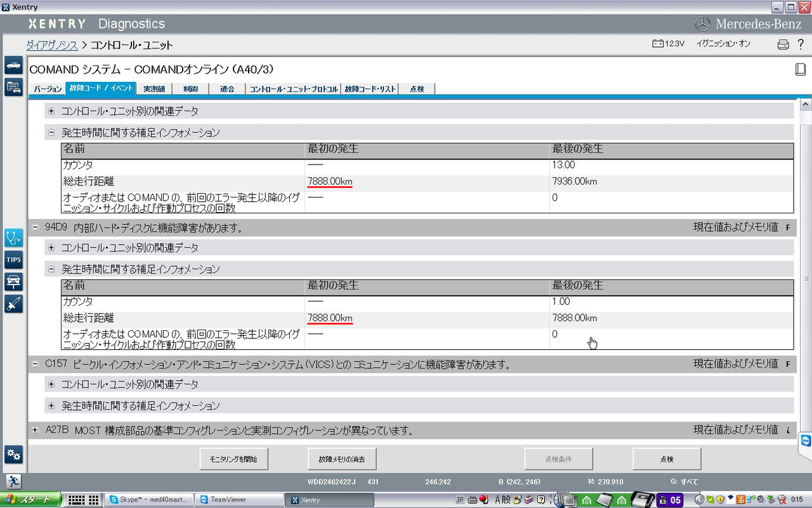Expand コントロール・ユニット別の関連データ under fault 94D9
The height and width of the screenshot is (508, 812).
[x=51, y=247]
